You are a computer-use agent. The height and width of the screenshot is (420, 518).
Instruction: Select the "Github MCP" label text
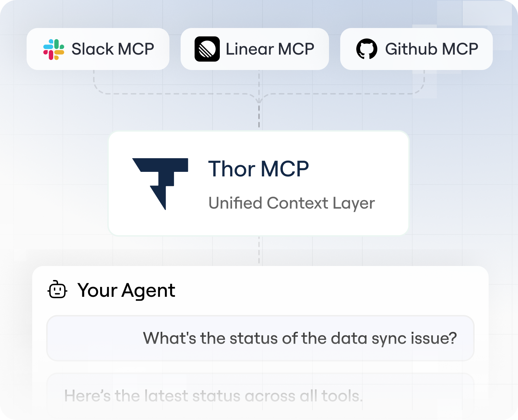(x=432, y=49)
